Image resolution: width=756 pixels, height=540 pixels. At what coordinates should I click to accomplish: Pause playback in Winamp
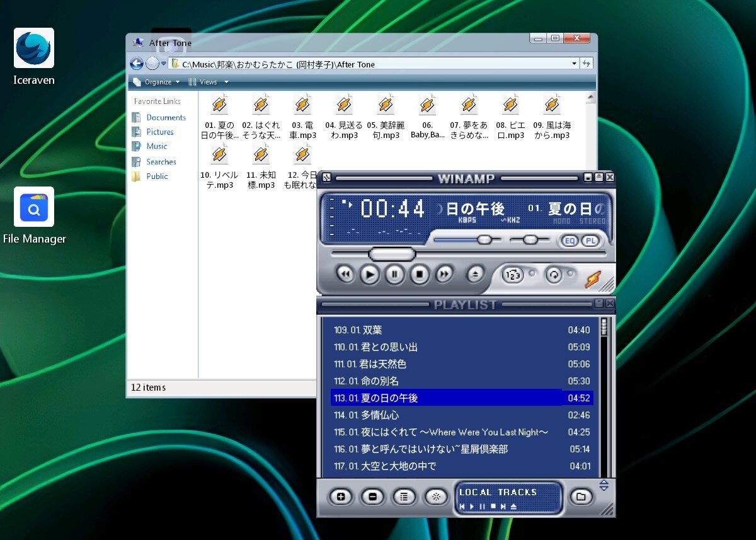[394, 274]
